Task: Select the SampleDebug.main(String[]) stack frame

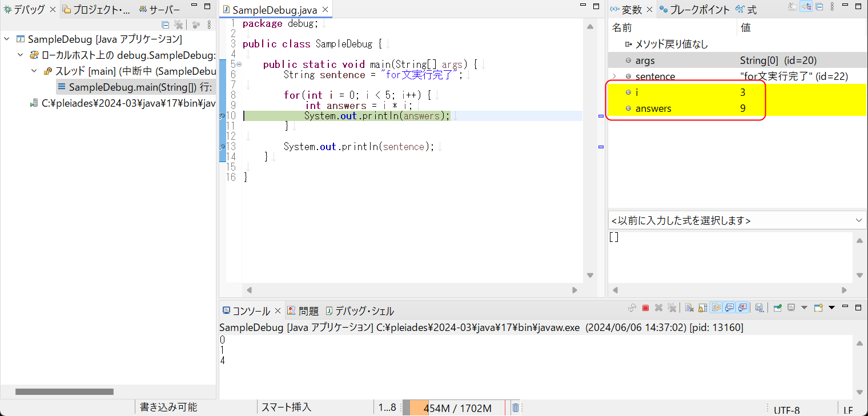Action: tap(135, 87)
